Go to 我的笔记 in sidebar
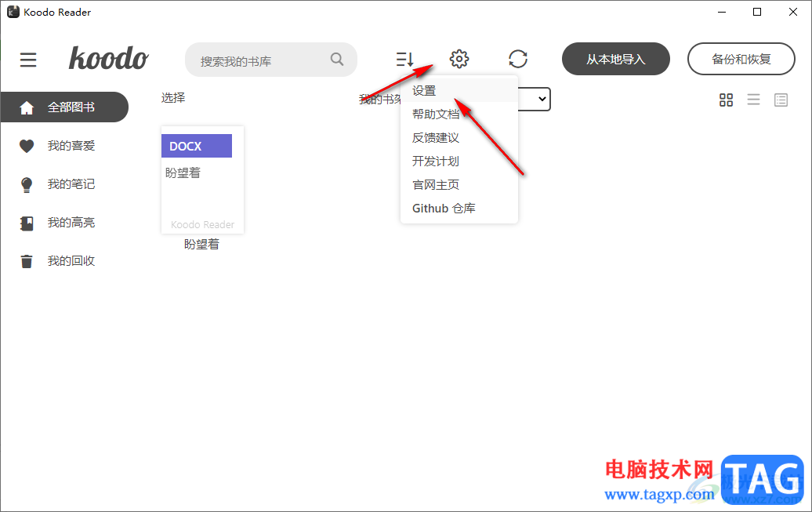 click(x=71, y=184)
